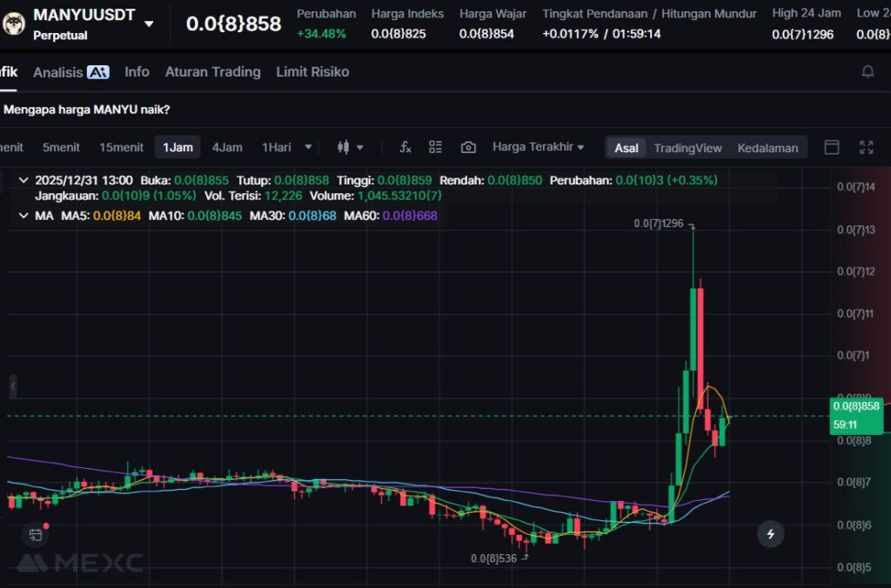This screenshot has width=891, height=588.
Task: Open the fx indicators menu
Action: [x=405, y=147]
